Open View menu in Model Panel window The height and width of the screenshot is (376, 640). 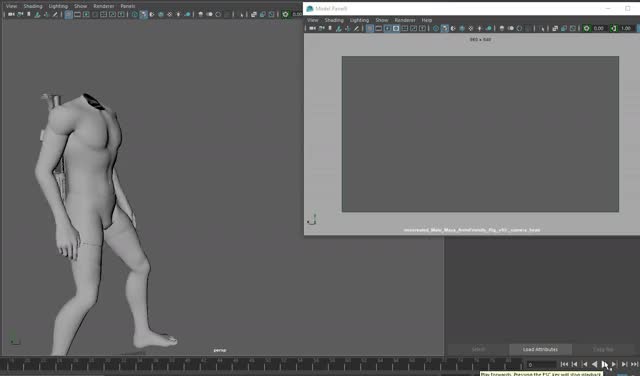tap(313, 20)
